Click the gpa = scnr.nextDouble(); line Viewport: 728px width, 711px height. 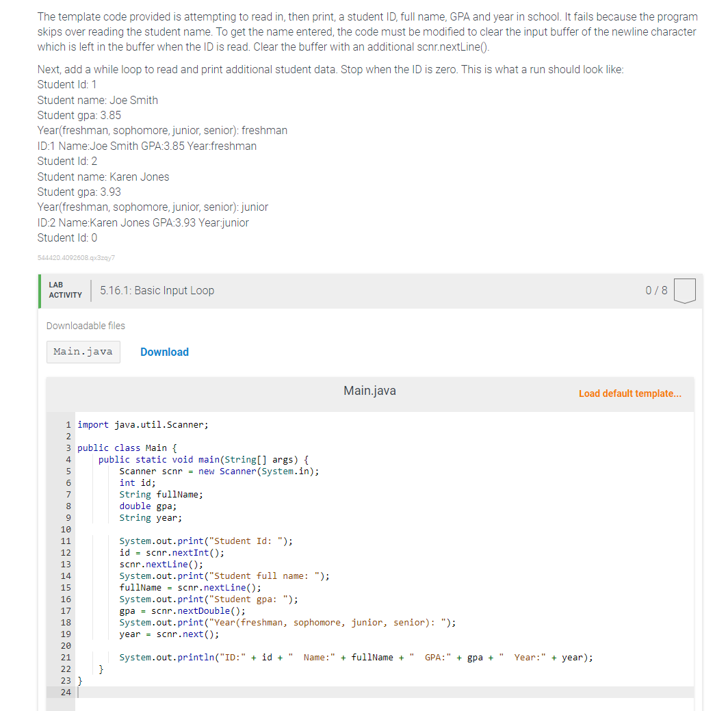coord(182,610)
